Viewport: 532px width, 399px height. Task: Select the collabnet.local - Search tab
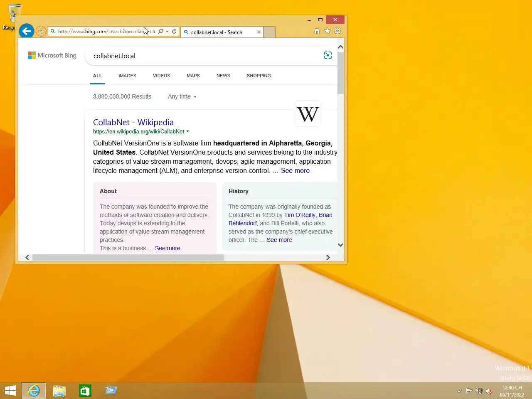point(222,32)
